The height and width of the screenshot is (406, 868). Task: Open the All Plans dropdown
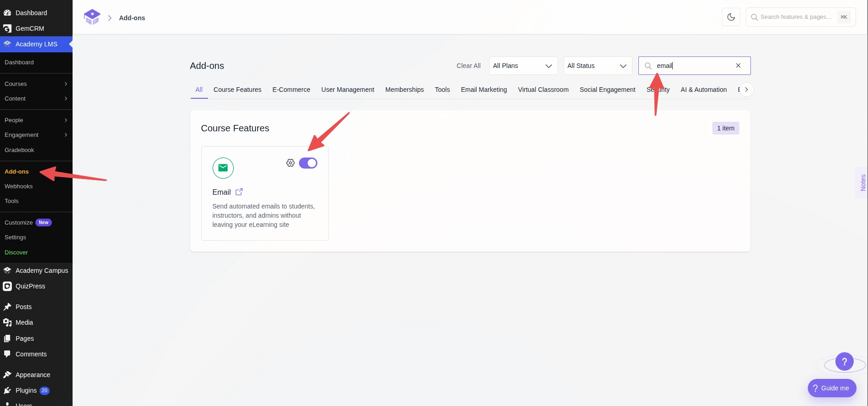point(523,66)
